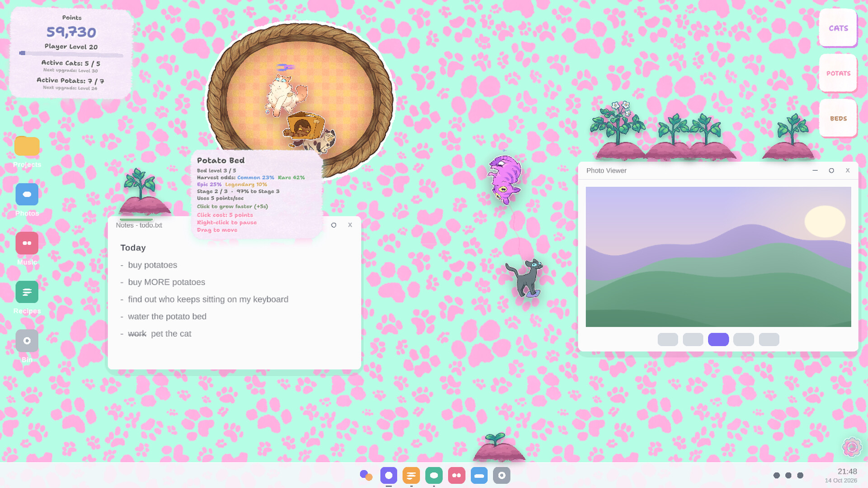Open the pink settings gear icon
This screenshot has height=488, width=868.
(x=852, y=447)
